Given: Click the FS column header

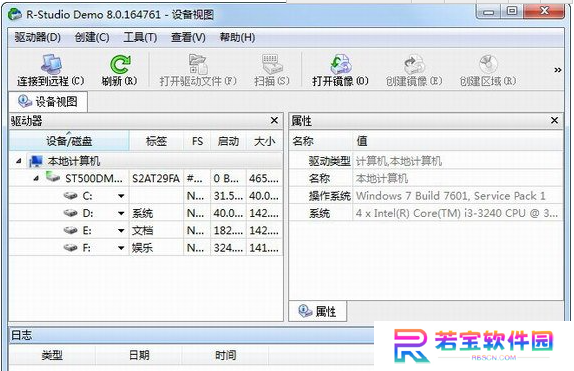Looking at the screenshot, I should (x=197, y=141).
